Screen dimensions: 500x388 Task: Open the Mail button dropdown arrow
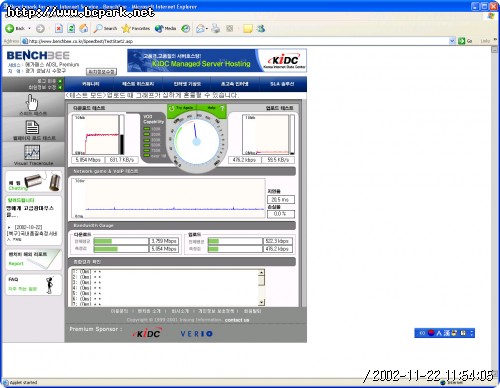(x=207, y=29)
